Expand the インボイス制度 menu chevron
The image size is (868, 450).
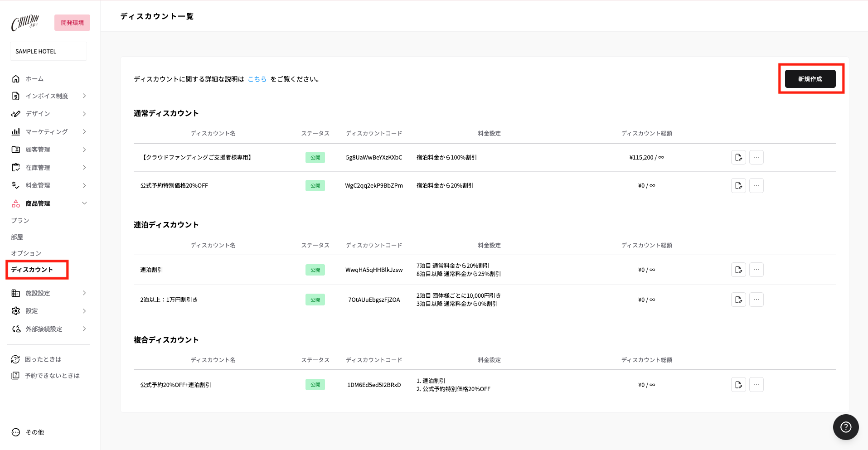pyautogui.click(x=84, y=96)
